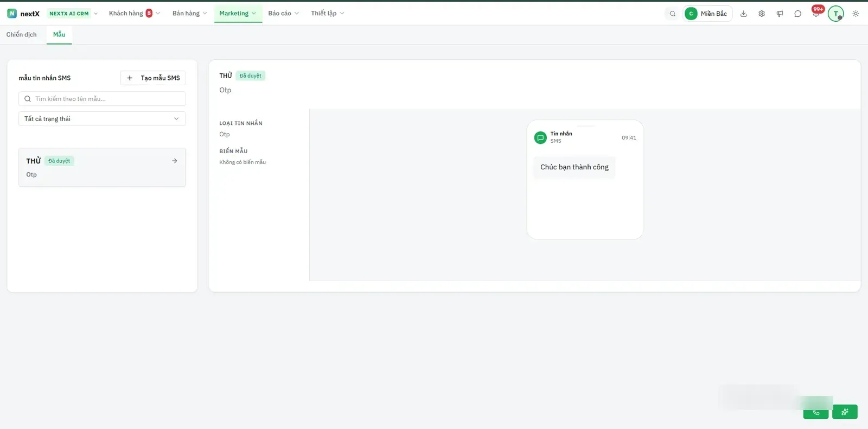The height and width of the screenshot is (429, 868).
Task: Click the BIẾN MẪU label
Action: point(233,151)
